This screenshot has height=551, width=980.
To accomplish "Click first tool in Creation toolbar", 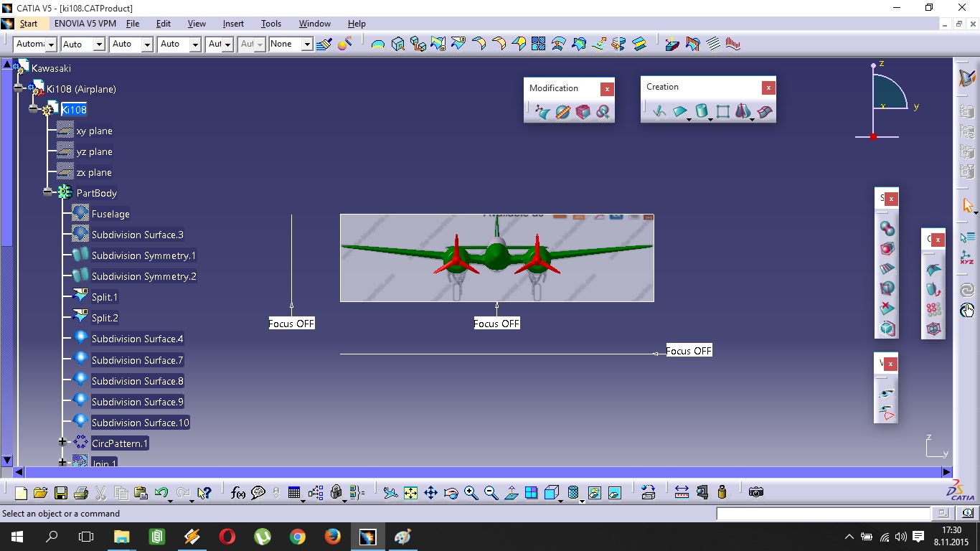I will [660, 111].
